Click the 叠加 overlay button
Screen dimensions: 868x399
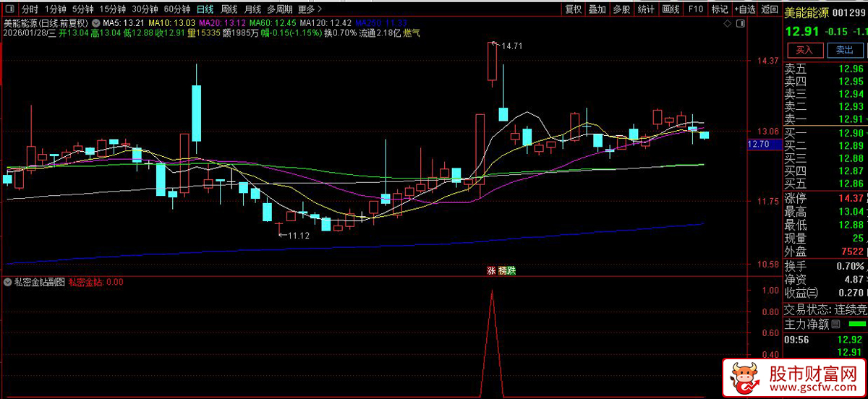click(x=597, y=9)
